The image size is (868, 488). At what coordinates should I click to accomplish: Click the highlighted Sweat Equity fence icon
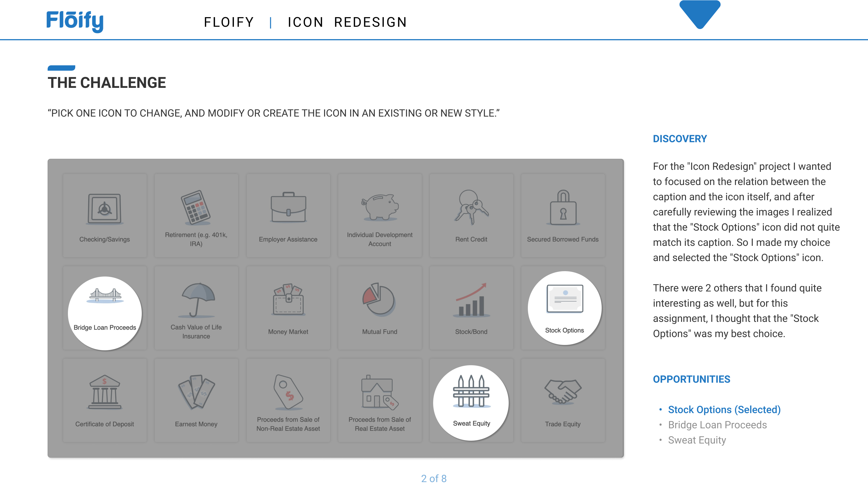coord(471,392)
